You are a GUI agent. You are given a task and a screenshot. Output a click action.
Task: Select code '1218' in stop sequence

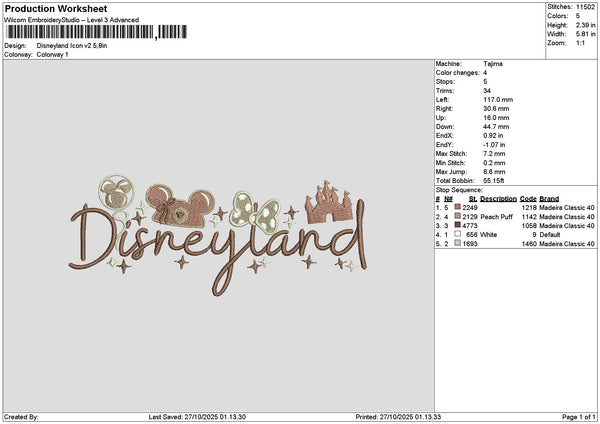click(529, 207)
